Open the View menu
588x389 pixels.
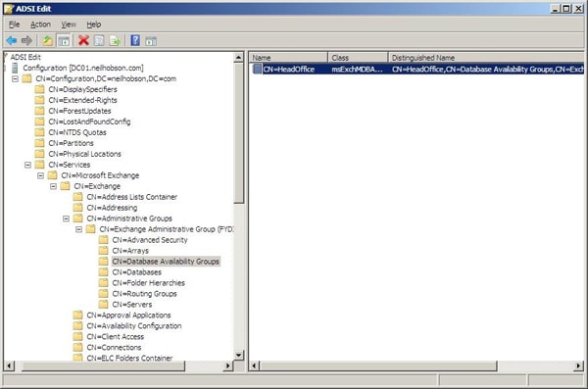pyautogui.click(x=69, y=24)
